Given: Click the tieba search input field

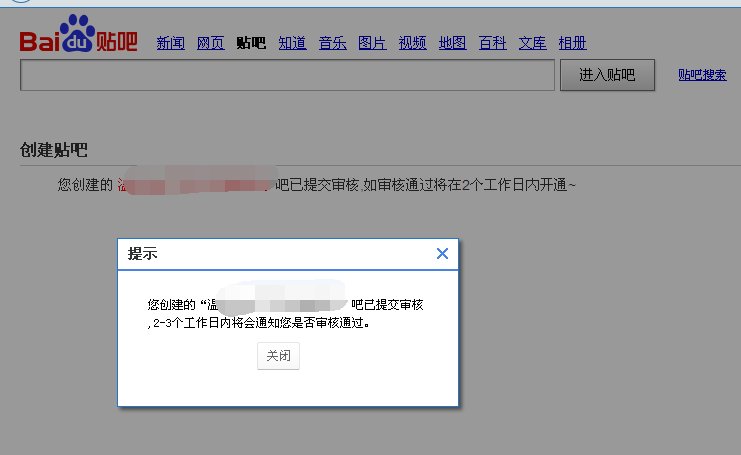Looking at the screenshot, I should [x=287, y=75].
